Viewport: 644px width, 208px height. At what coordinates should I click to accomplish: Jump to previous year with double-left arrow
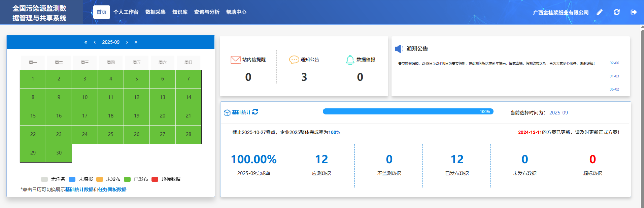pos(86,42)
